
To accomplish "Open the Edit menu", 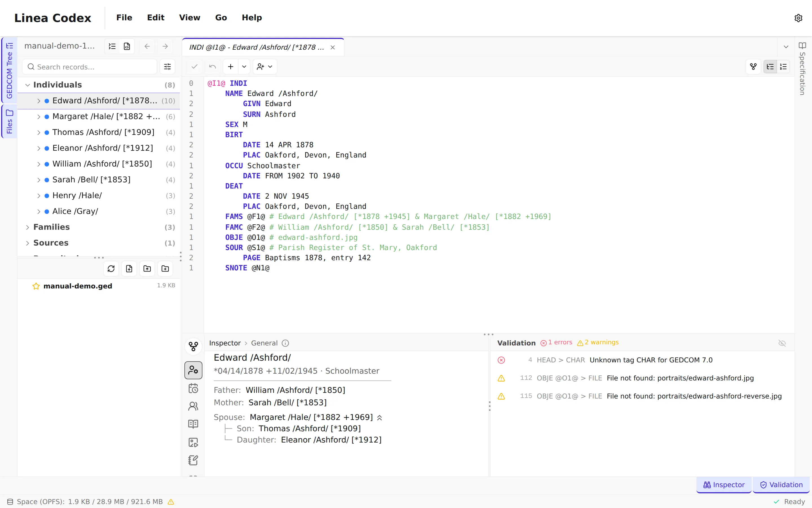I will tap(156, 18).
